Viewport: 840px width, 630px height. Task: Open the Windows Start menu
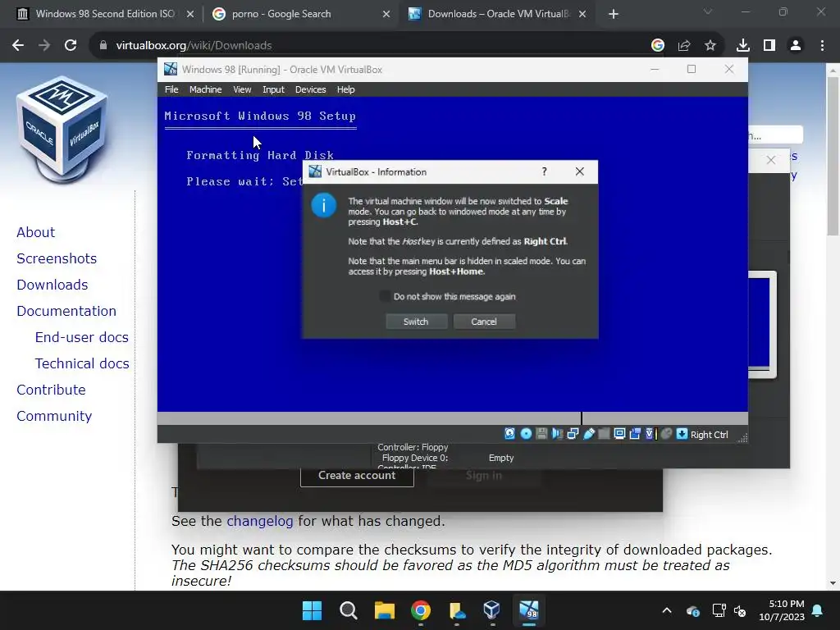tap(312, 610)
